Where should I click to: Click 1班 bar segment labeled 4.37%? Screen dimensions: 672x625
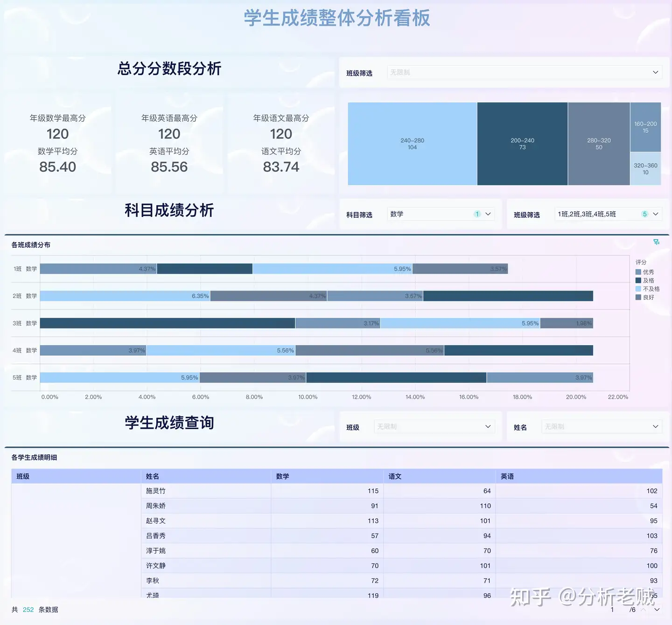(x=98, y=269)
